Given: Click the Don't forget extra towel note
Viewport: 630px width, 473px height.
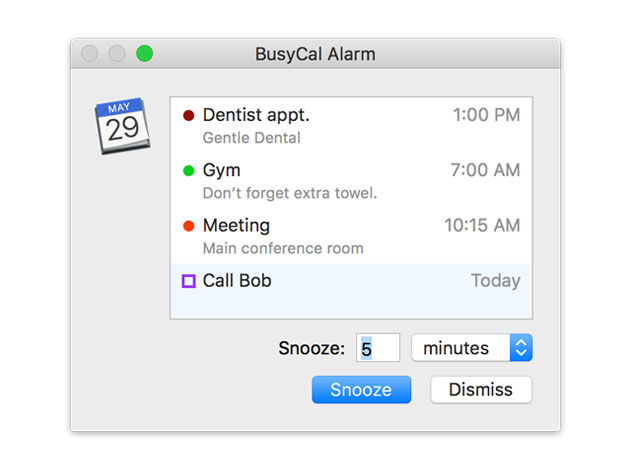Looking at the screenshot, I should pos(290,193).
